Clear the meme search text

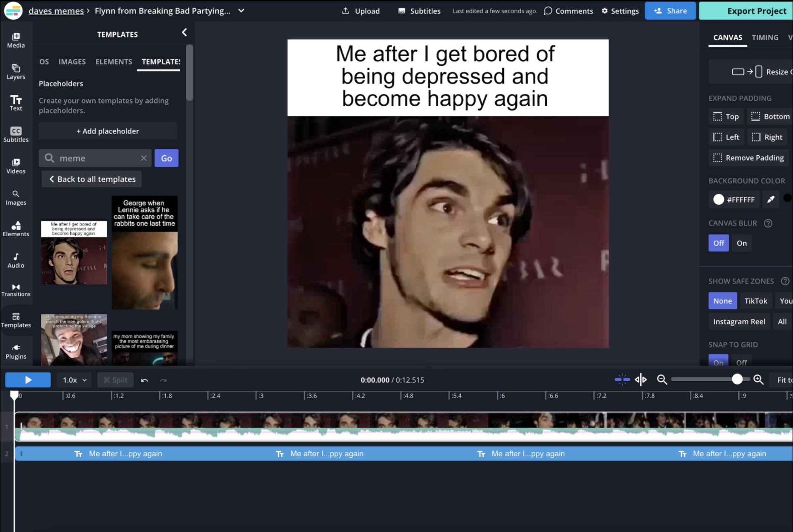pos(143,158)
